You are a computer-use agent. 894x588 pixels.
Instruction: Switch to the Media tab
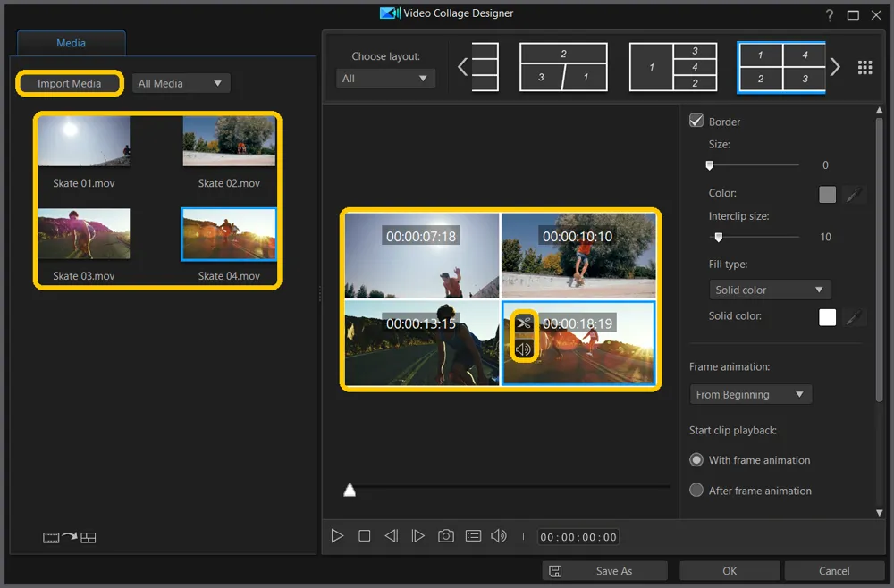[x=71, y=43]
